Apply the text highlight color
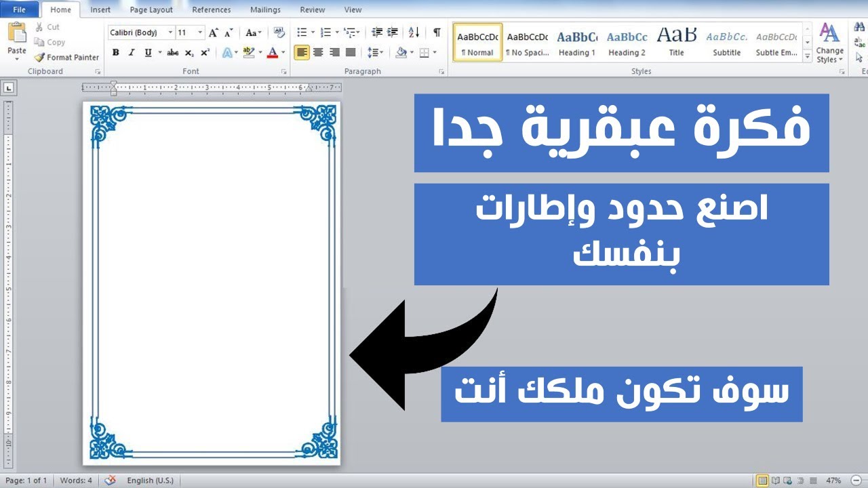868x488 pixels. [x=248, y=52]
